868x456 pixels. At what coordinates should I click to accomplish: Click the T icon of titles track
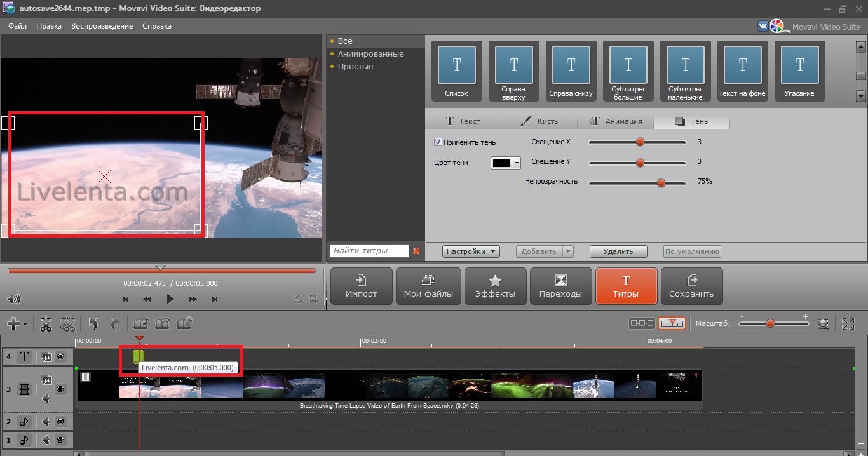[x=24, y=357]
